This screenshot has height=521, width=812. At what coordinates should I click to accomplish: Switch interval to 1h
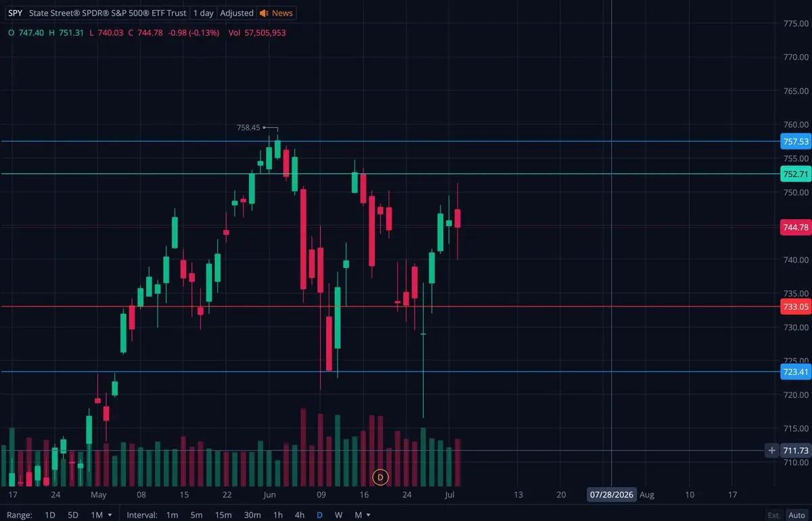tap(277, 515)
